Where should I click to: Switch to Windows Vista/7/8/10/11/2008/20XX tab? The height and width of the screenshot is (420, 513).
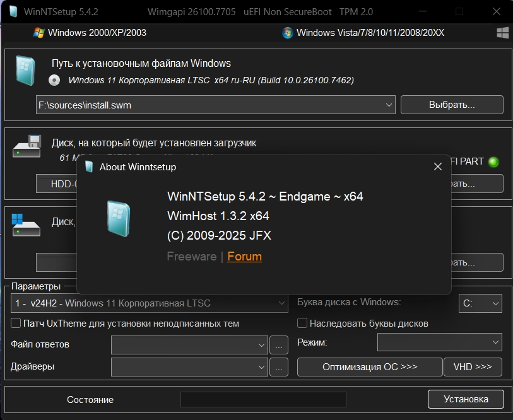pyautogui.click(x=363, y=33)
